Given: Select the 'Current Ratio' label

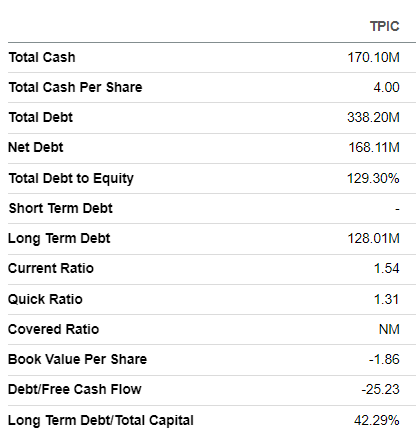Looking at the screenshot, I should click(x=51, y=268).
